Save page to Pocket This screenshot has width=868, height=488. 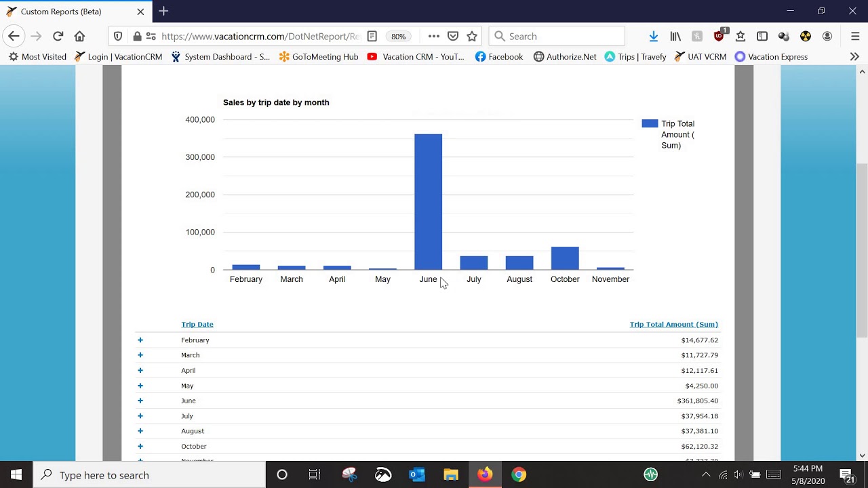[453, 37]
